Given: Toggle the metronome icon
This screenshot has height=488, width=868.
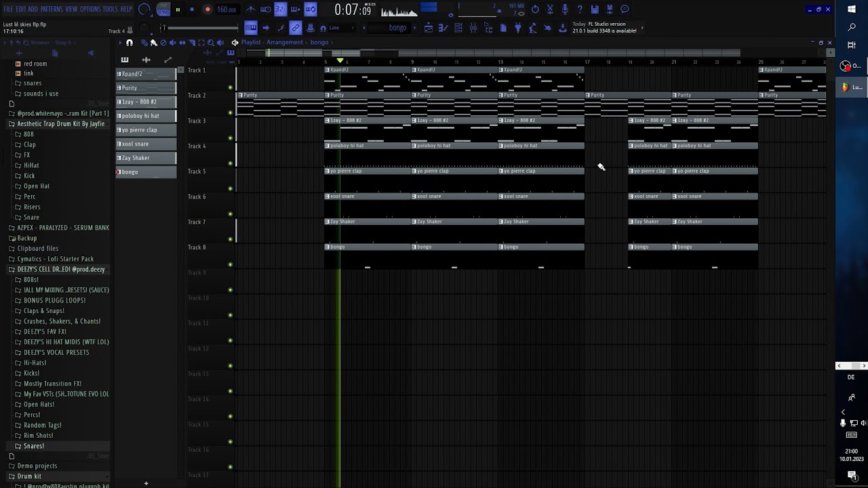Looking at the screenshot, I should tap(250, 9).
